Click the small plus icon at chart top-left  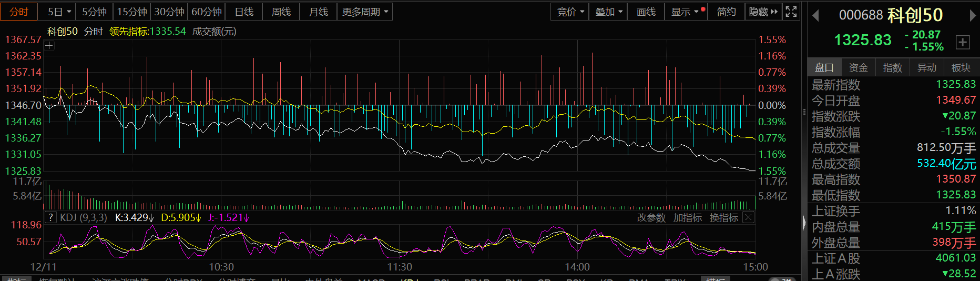coord(49,46)
